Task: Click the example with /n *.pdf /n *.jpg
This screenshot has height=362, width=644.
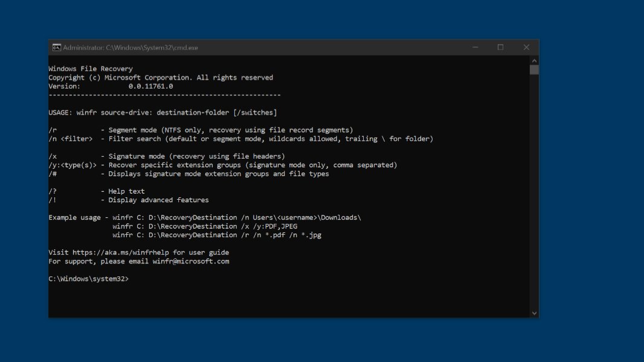Action: coord(217,235)
